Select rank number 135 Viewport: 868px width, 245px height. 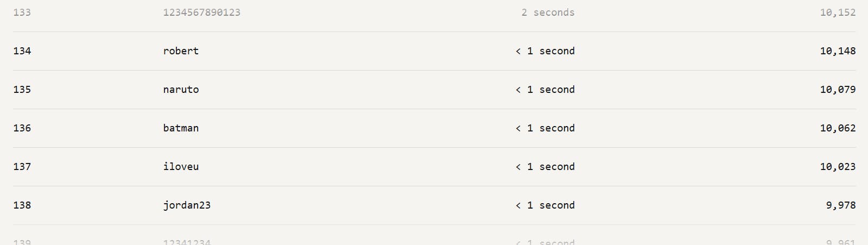(x=22, y=90)
